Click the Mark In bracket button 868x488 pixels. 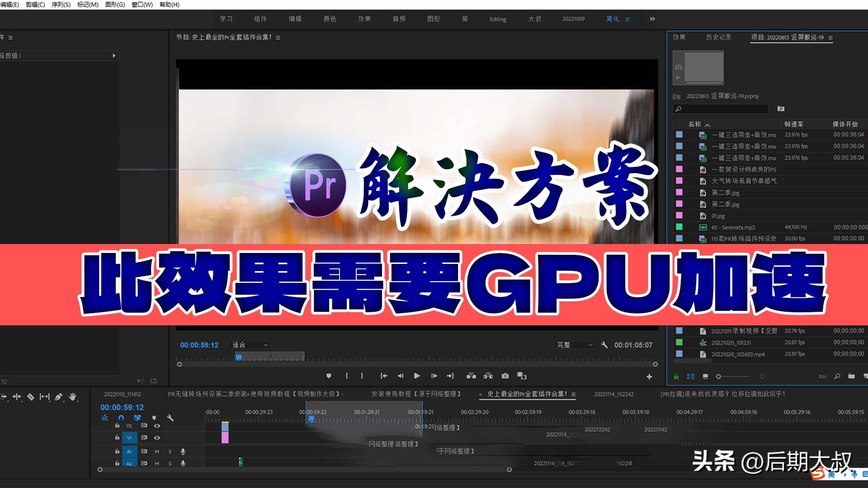(x=346, y=376)
